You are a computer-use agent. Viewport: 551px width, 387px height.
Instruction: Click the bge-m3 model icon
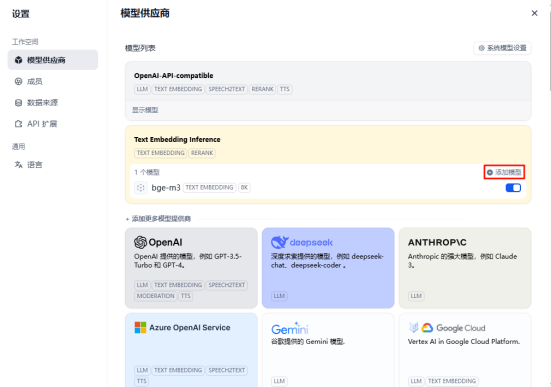[141, 188]
